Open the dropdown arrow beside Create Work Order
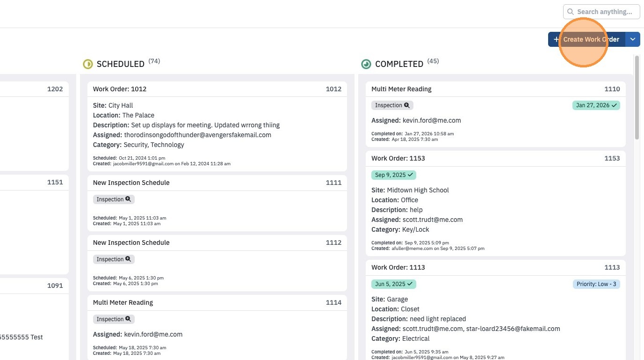Viewport: 644px width, 360px height. (x=633, y=39)
